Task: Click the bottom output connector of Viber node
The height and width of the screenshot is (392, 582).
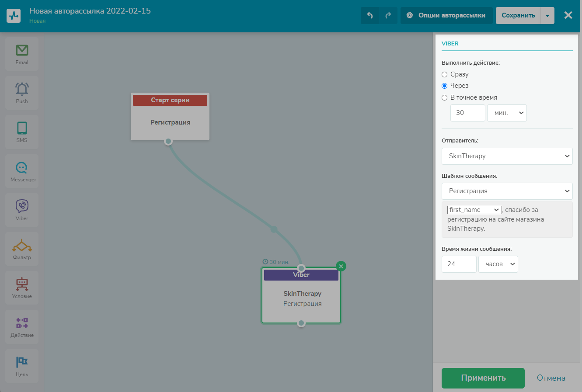Action: click(301, 323)
